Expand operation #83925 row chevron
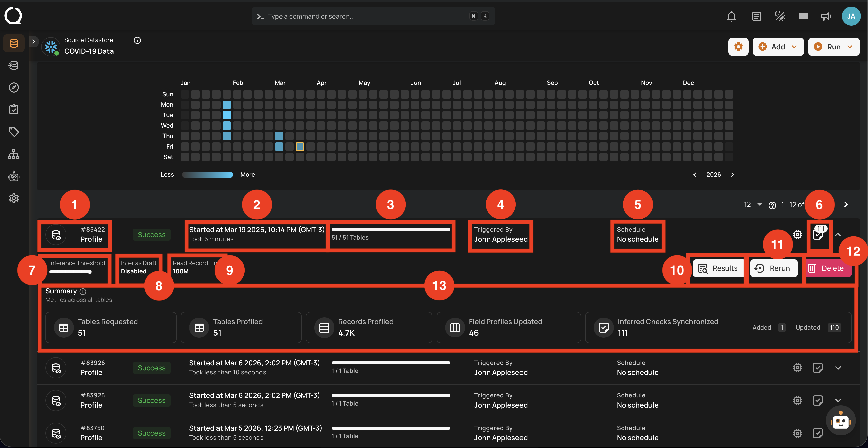Screen dimensions: 868x448 [838, 400]
